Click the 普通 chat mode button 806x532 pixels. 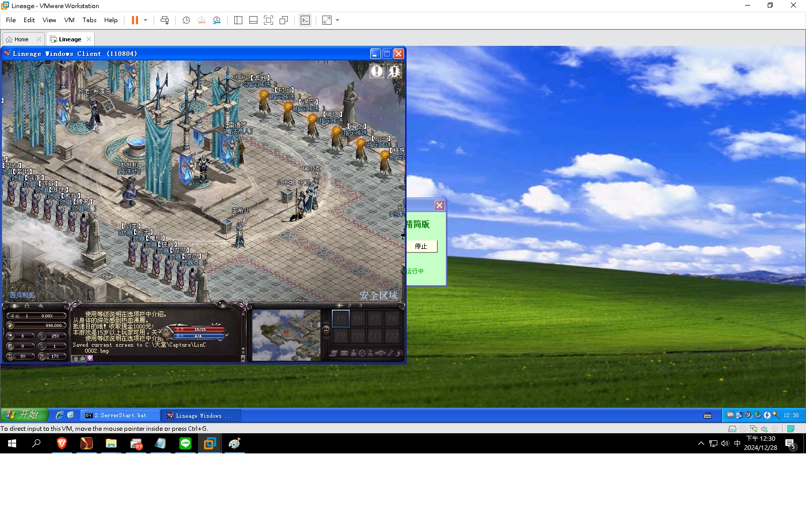point(79,359)
